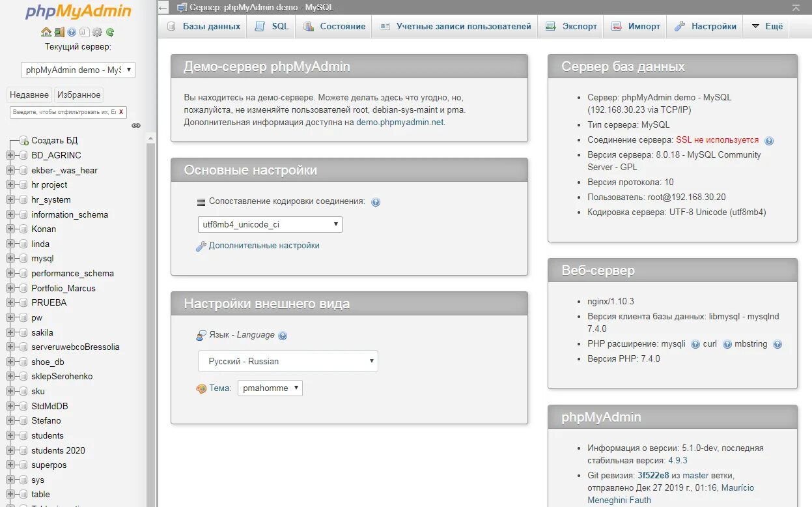Click database icon next to students 2020
Screen dimensions: 812x507
24,450
